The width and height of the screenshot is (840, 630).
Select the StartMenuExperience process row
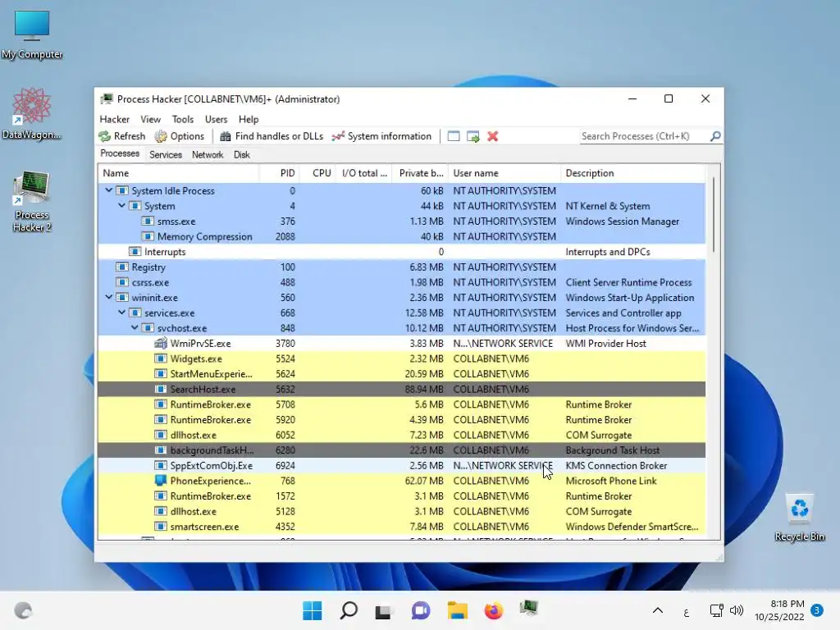[402, 374]
